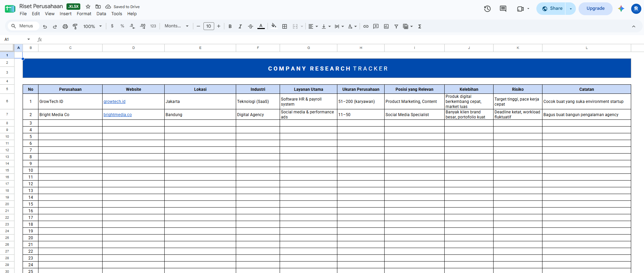The height and width of the screenshot is (273, 644).
Task: Open fill color picker
Action: [274, 26]
